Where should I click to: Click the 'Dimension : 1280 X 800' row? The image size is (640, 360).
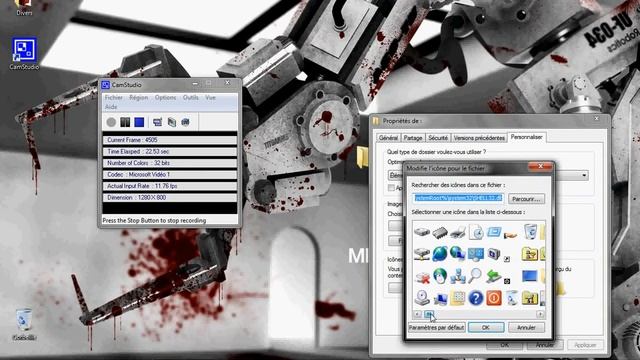tap(169, 198)
